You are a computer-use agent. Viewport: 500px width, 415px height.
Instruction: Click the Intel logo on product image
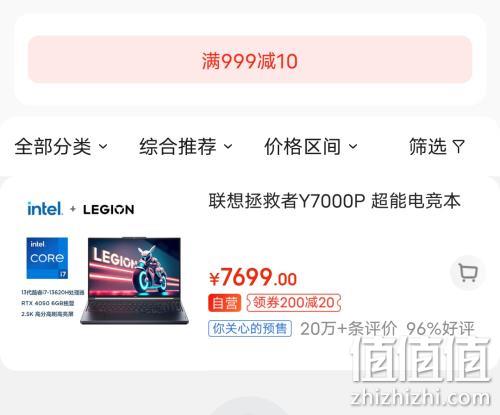pos(44,209)
